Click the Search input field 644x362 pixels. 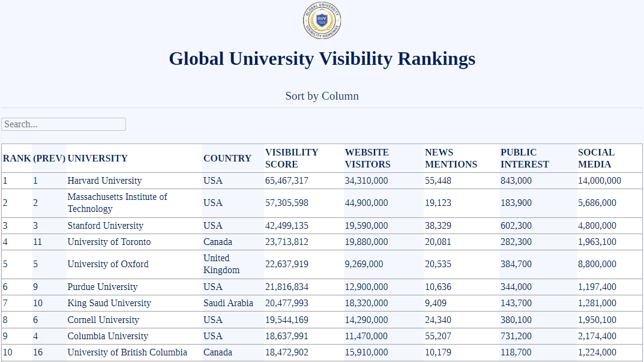click(64, 124)
